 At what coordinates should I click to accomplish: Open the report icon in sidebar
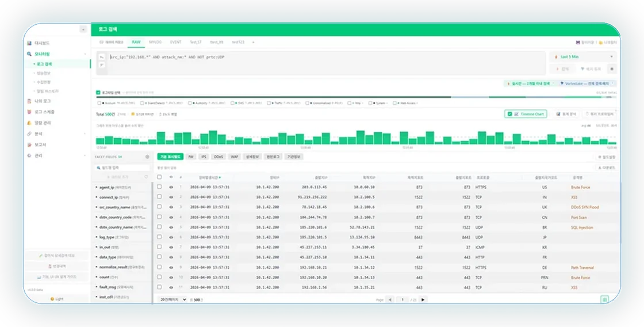29,145
